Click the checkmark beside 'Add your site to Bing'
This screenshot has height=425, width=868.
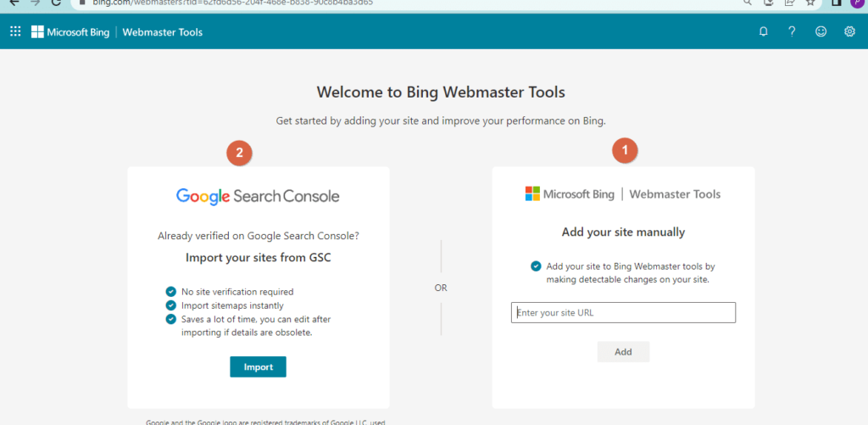pyautogui.click(x=536, y=266)
